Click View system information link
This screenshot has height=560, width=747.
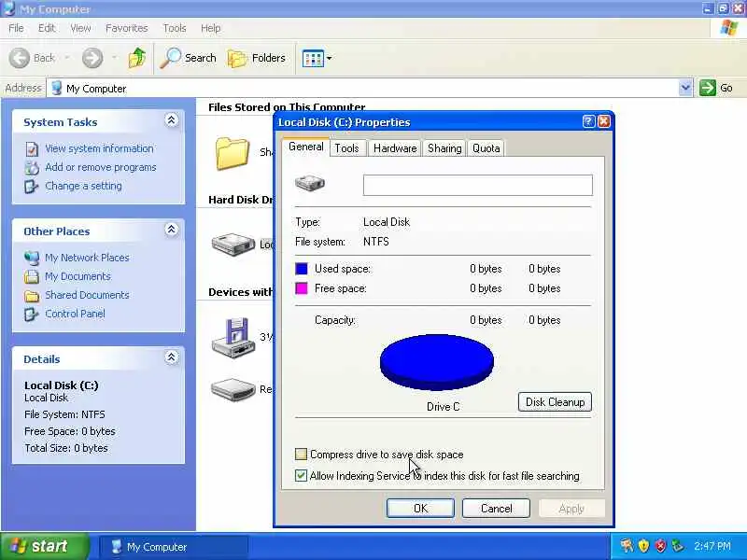[x=99, y=148]
